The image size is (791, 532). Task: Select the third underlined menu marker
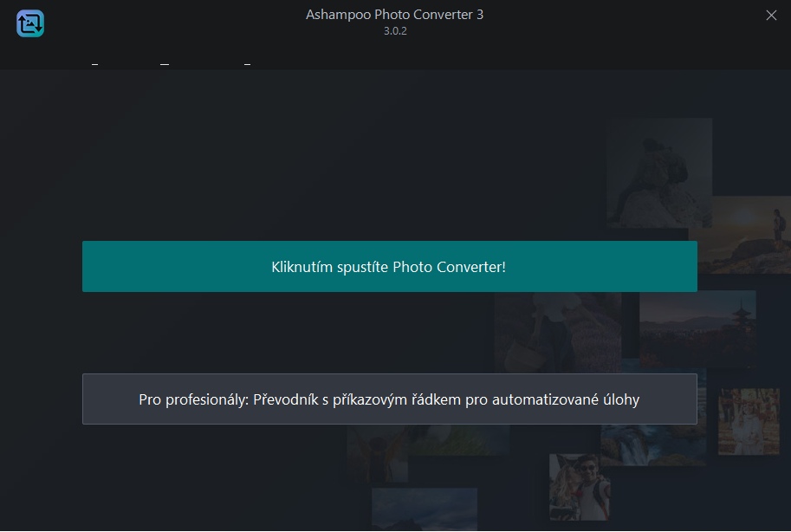click(247, 64)
